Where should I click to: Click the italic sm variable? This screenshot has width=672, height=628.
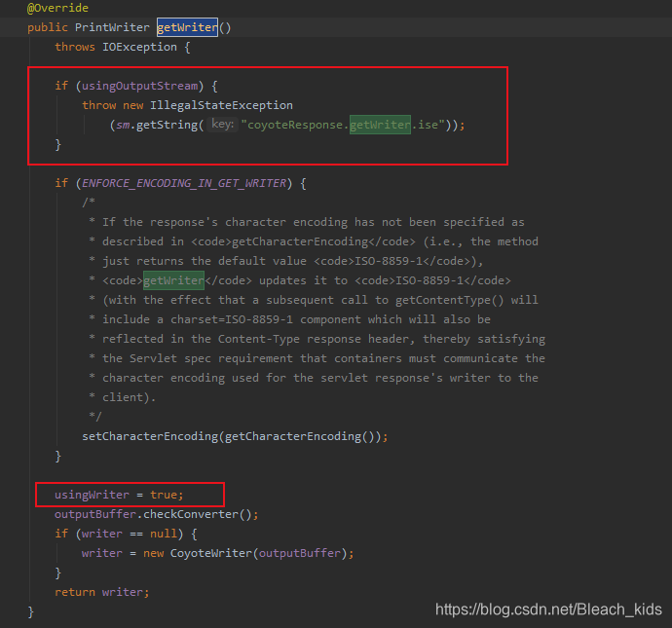(123, 125)
